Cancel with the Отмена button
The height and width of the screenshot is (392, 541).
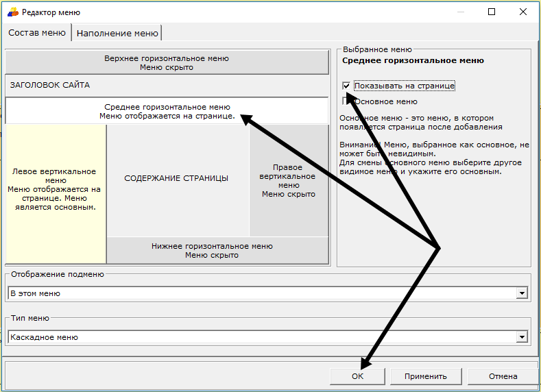coord(503,376)
